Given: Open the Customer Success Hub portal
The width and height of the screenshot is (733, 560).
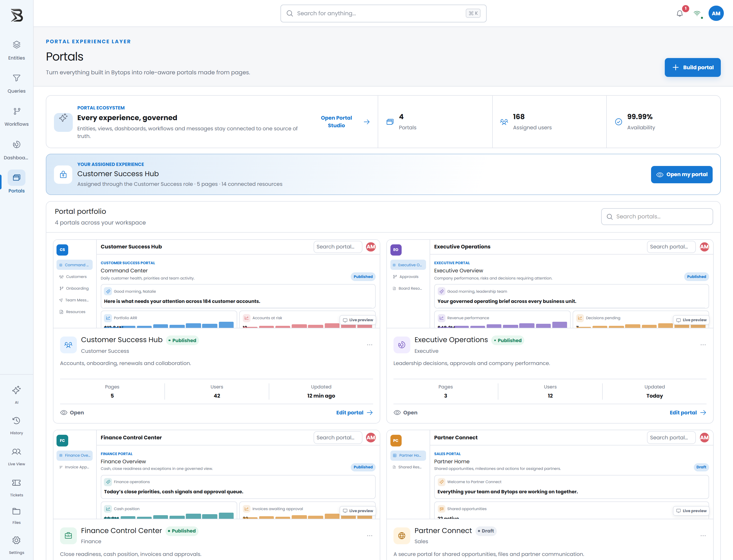Looking at the screenshot, I should pos(72,412).
